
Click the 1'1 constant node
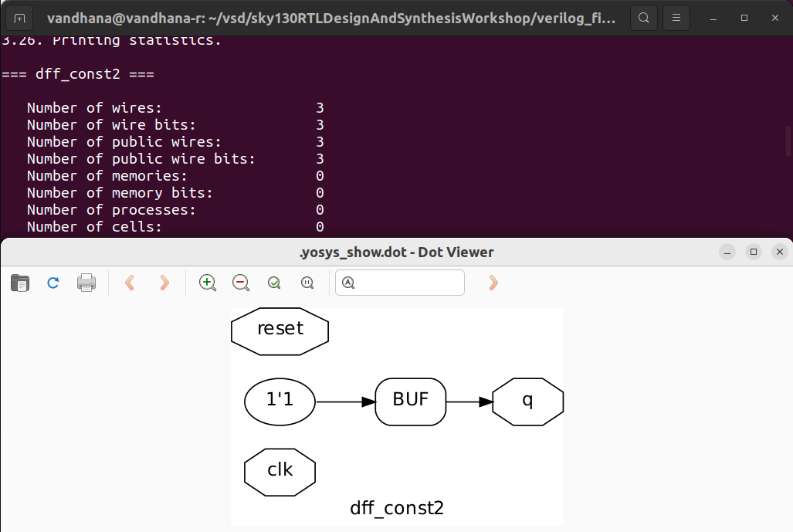coord(280,402)
